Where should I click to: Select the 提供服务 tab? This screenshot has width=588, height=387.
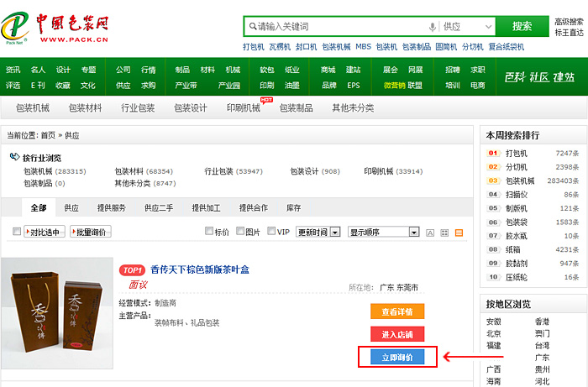click(112, 208)
